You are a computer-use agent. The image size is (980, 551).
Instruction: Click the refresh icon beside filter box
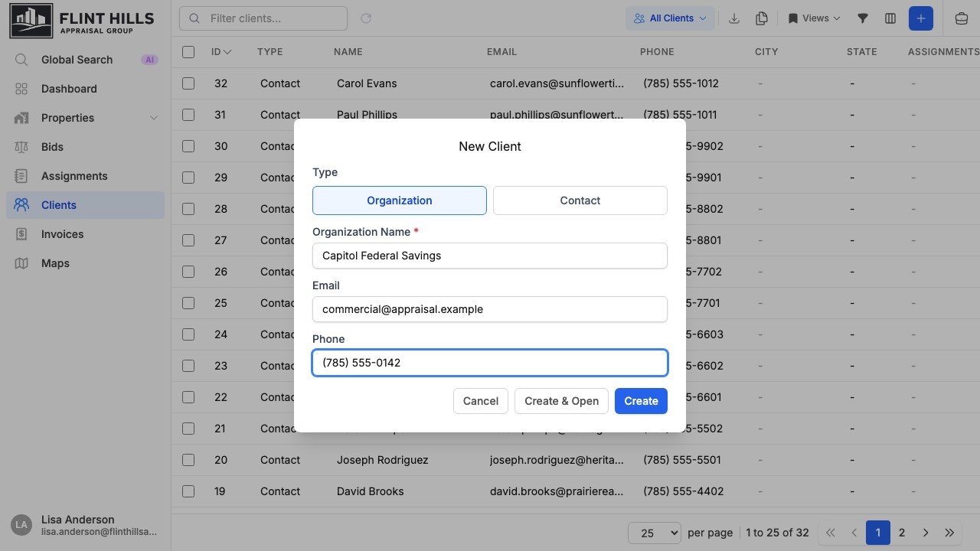[x=366, y=18]
